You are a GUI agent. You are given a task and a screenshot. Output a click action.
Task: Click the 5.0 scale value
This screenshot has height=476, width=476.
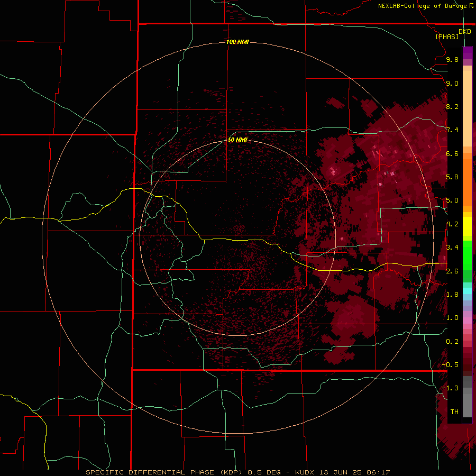pyautogui.click(x=452, y=200)
